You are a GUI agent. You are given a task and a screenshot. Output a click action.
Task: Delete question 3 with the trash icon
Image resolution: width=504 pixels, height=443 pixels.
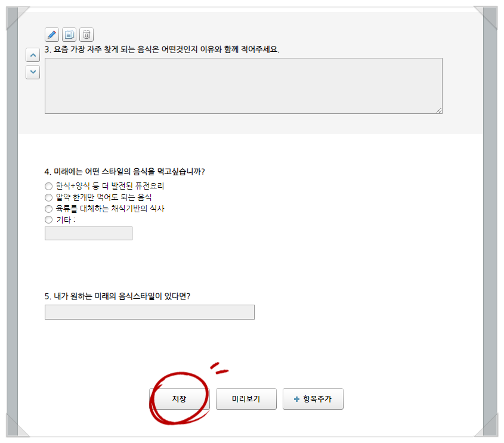(86, 34)
